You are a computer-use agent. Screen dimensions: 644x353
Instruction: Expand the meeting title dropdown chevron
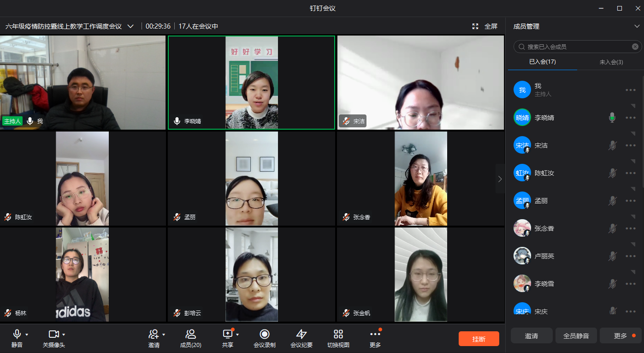tap(130, 26)
